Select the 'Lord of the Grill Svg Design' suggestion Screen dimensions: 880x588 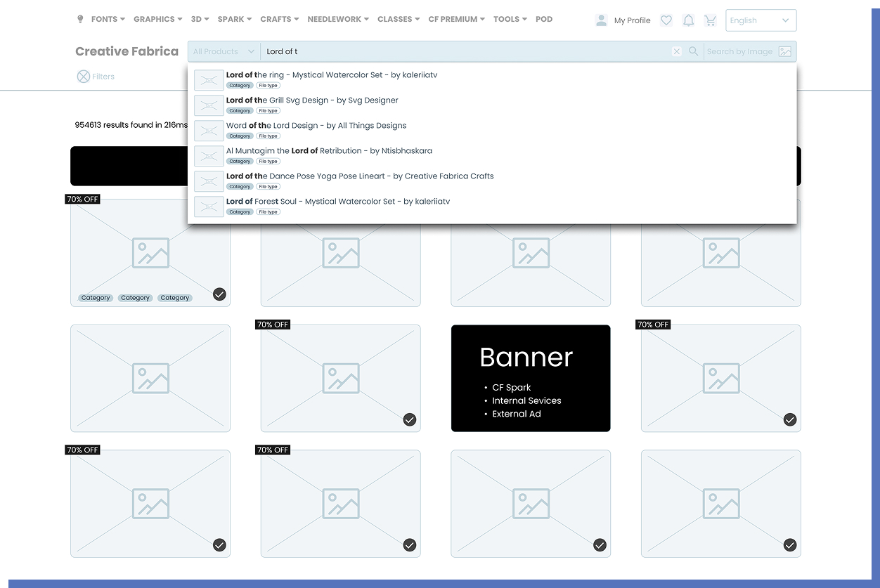311,100
